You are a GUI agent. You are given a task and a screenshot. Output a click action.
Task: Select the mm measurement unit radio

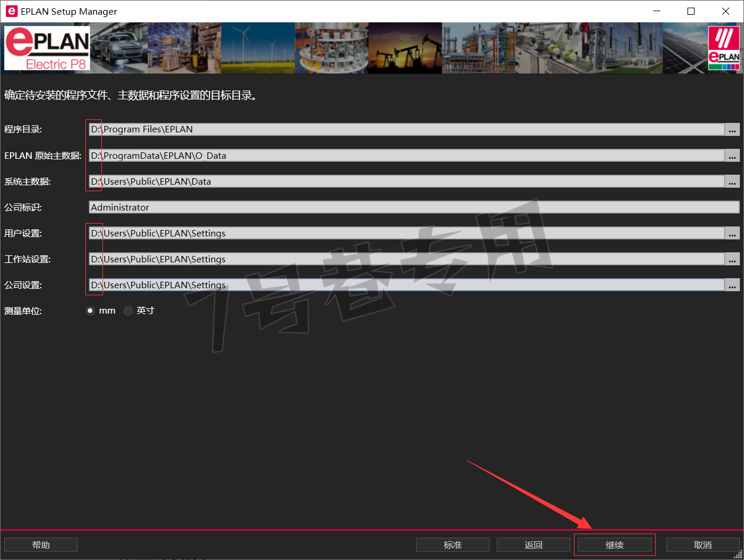pyautogui.click(x=90, y=311)
